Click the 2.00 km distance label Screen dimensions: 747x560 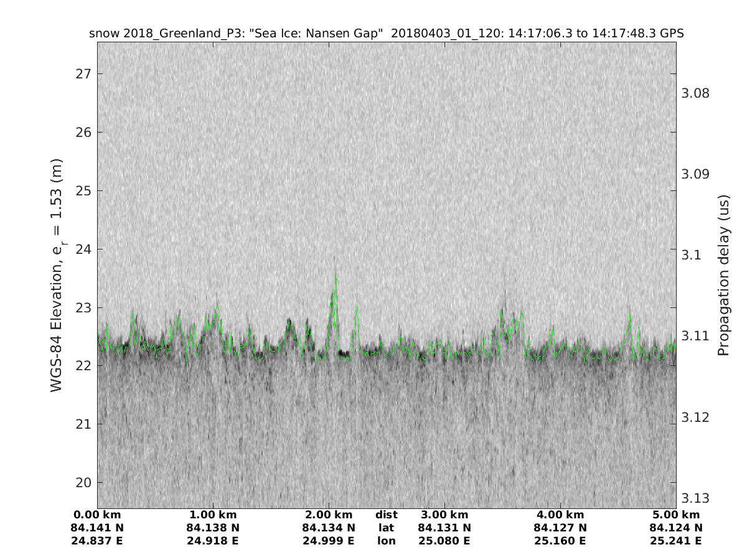pyautogui.click(x=329, y=515)
